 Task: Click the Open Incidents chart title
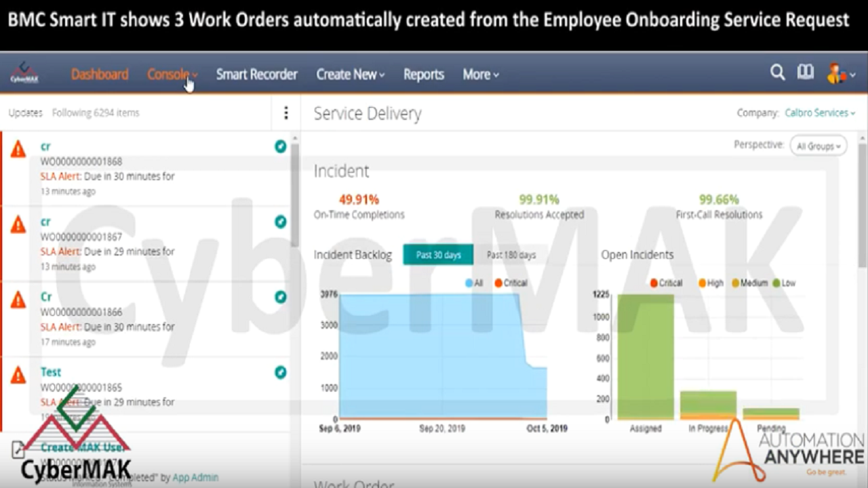pos(637,255)
